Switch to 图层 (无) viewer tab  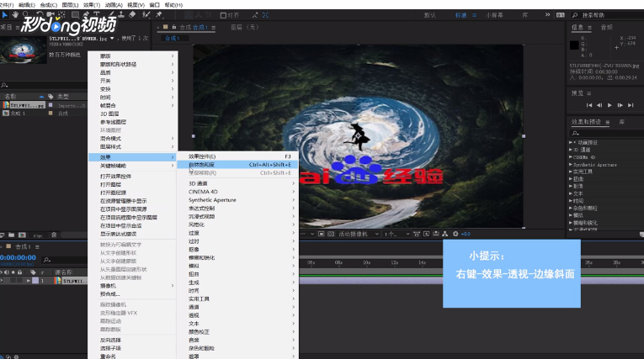pyautogui.click(x=245, y=27)
